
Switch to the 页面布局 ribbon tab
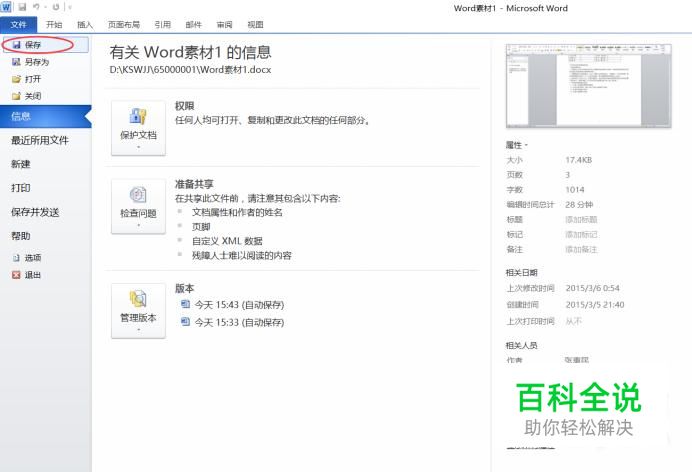tap(124, 25)
